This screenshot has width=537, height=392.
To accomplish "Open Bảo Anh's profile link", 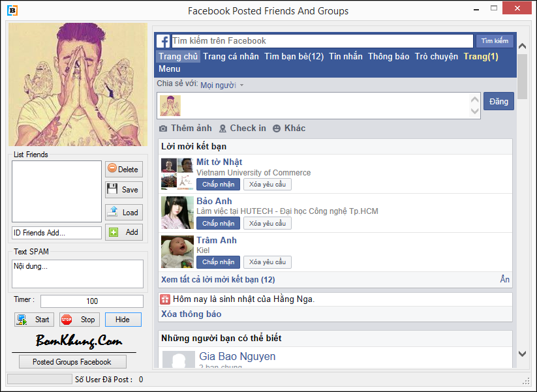I will [x=214, y=201].
